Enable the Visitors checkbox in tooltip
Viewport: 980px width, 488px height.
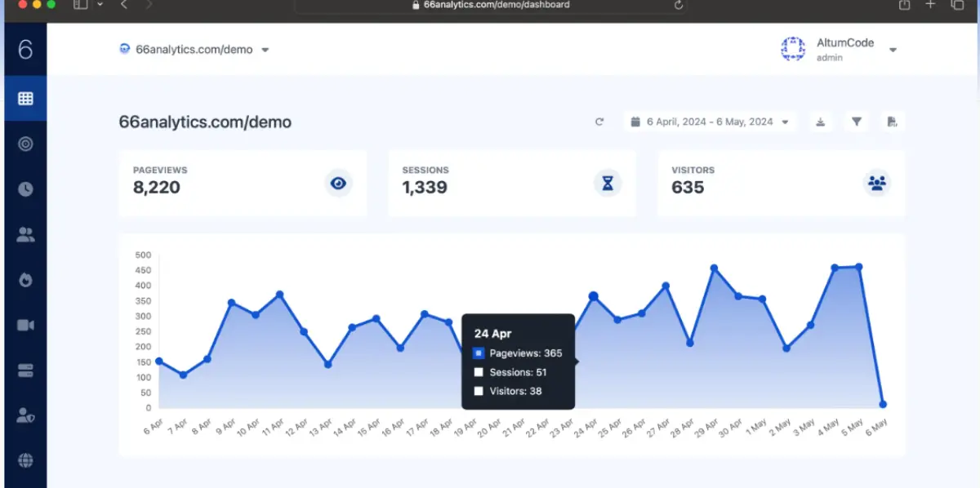[x=479, y=391]
